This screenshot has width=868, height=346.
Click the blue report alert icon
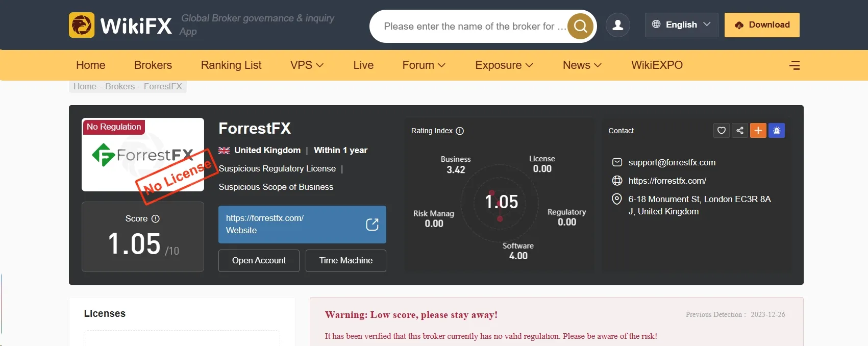pos(777,131)
